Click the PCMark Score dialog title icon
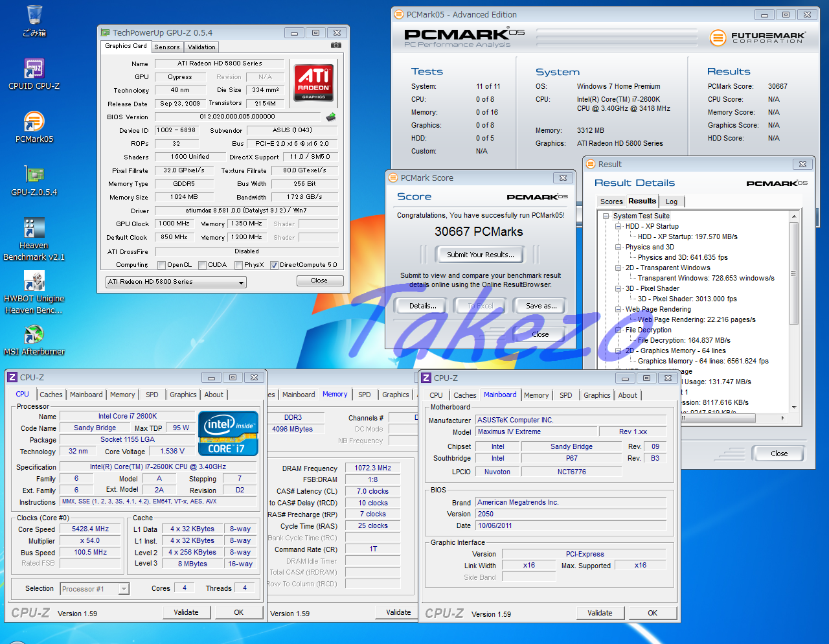Viewport: 829px width, 644px height. coord(392,178)
